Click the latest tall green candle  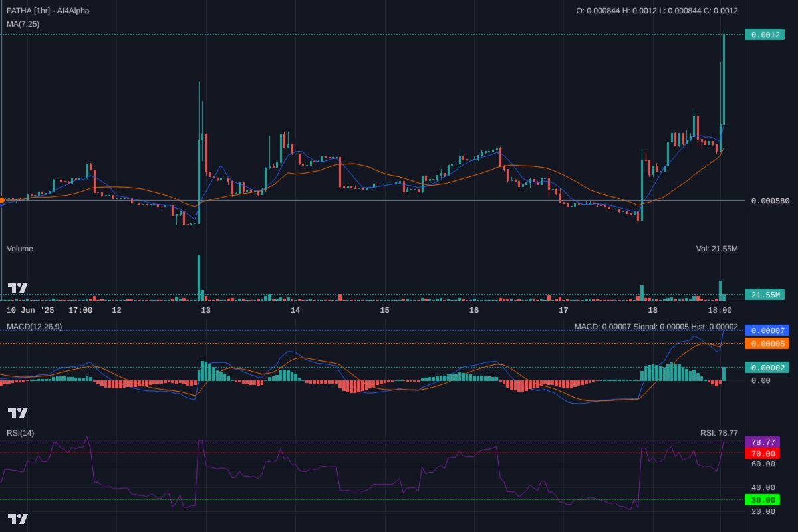[724, 78]
